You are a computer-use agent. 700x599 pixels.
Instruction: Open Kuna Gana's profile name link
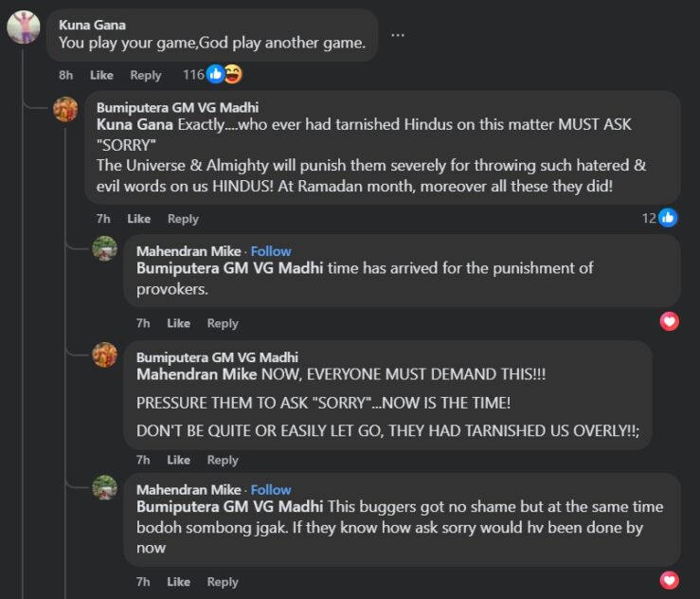click(90, 25)
